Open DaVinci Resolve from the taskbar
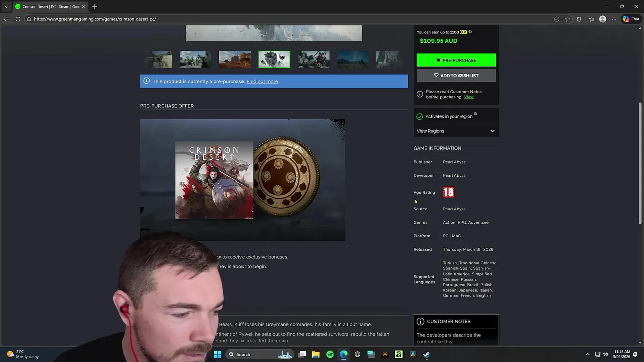This screenshot has height=362, width=644. 413,354
